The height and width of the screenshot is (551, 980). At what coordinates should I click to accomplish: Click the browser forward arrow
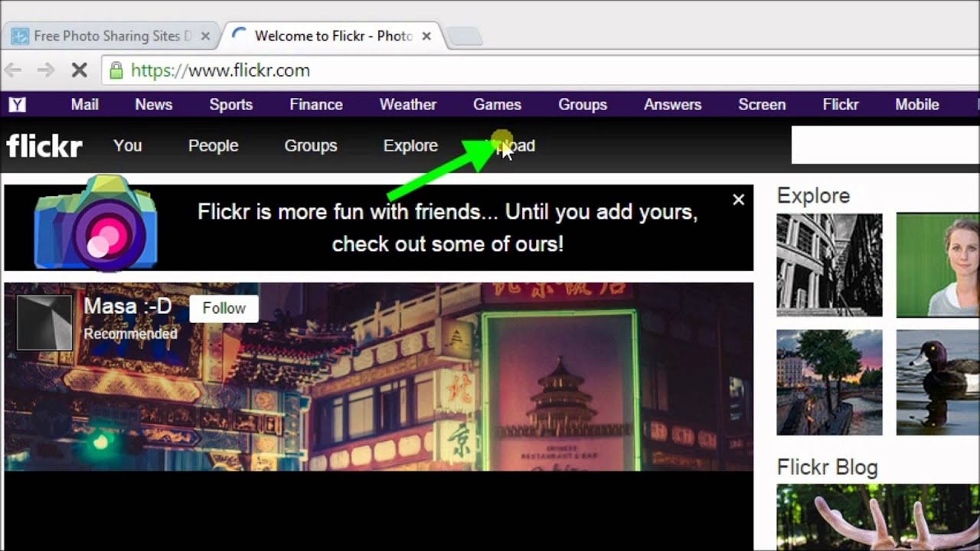tap(46, 70)
